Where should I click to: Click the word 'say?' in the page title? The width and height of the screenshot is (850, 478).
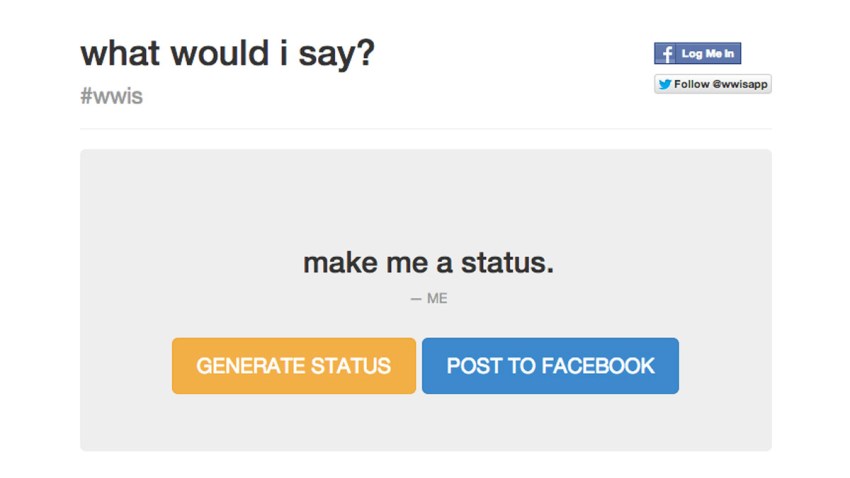[x=337, y=54]
